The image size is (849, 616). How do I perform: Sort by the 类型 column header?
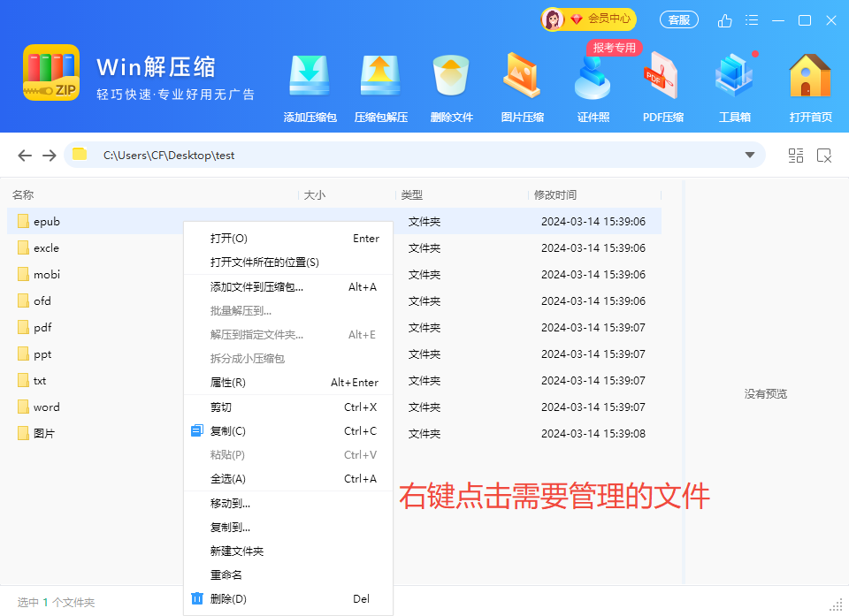(x=412, y=194)
